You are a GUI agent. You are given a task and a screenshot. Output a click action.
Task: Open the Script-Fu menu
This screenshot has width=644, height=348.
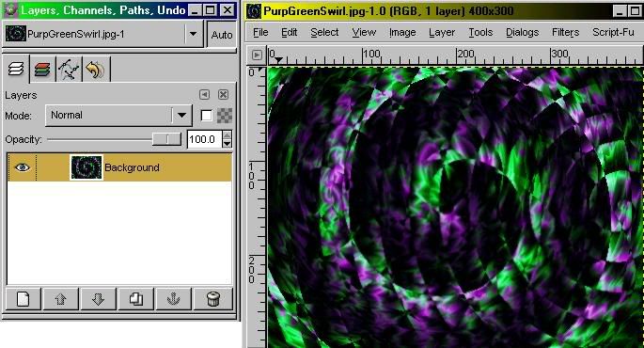pyautogui.click(x=613, y=32)
